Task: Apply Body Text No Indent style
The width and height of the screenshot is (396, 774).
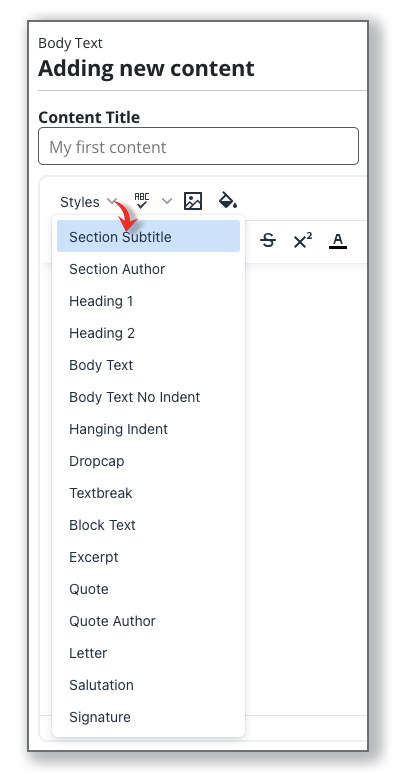Action: click(x=148, y=397)
